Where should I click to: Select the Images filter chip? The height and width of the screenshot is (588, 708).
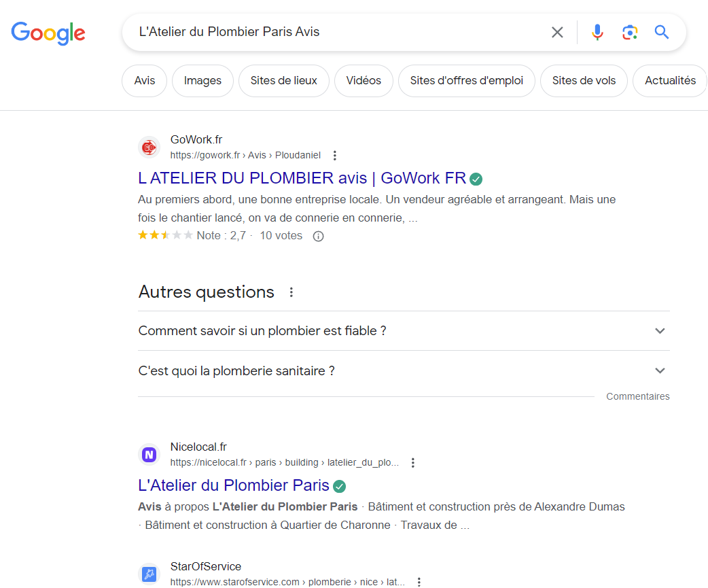click(202, 81)
